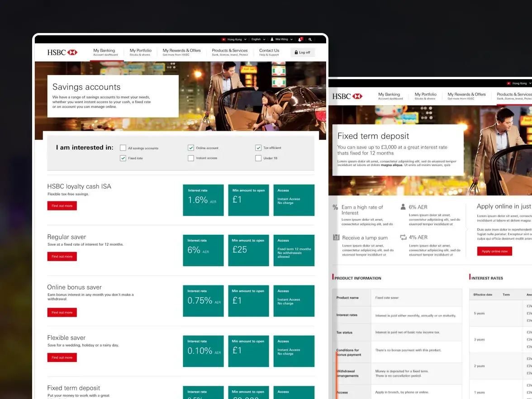Click the Apply online now button
This screenshot has width=532, height=399.
click(494, 251)
